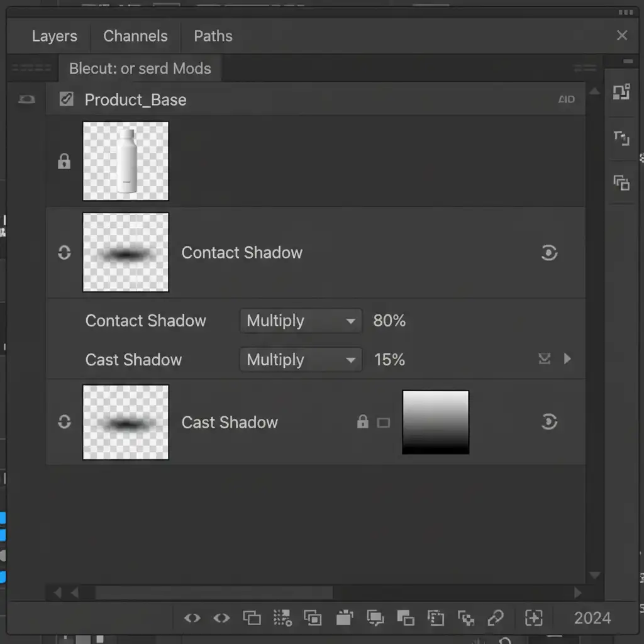Viewport: 644px width, 644px height.
Task: Click the add-selection plus icon near 2024
Action: pyautogui.click(x=533, y=618)
